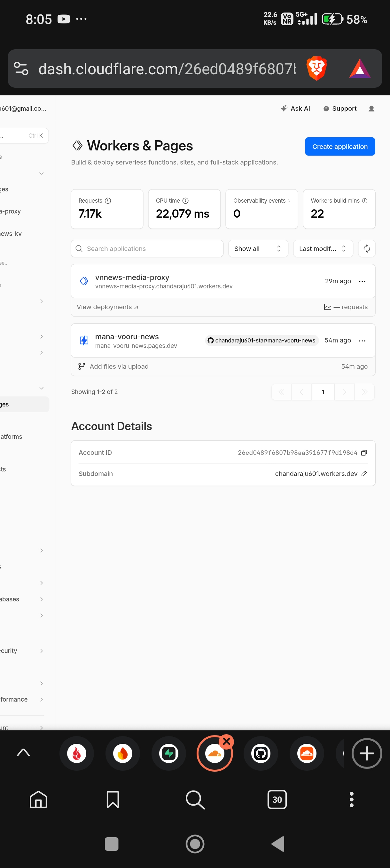This screenshot has width=390, height=868.
Task: Tap Android recent apps square button
Action: coord(111,844)
